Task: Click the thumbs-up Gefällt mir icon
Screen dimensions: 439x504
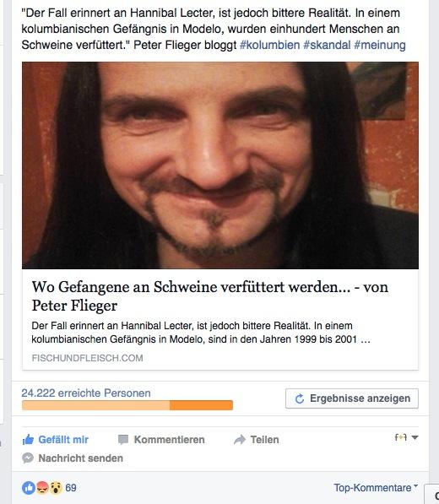Action: 28,439
